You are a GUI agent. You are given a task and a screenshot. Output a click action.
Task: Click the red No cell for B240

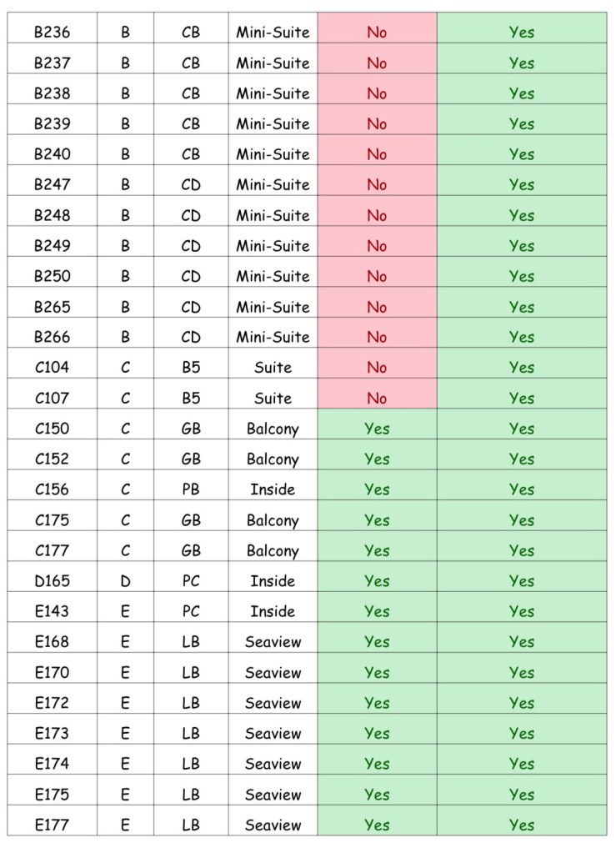click(x=377, y=154)
